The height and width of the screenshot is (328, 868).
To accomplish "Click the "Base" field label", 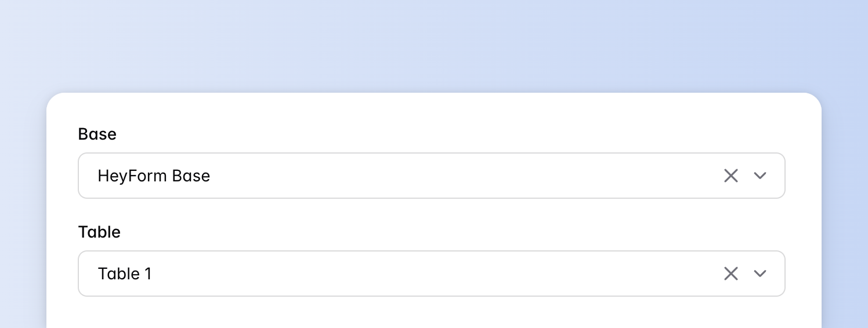I will click(97, 134).
